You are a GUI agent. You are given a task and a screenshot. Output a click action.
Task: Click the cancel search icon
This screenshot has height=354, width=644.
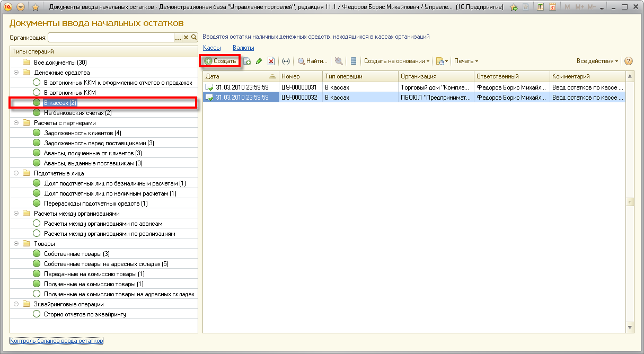pos(339,61)
